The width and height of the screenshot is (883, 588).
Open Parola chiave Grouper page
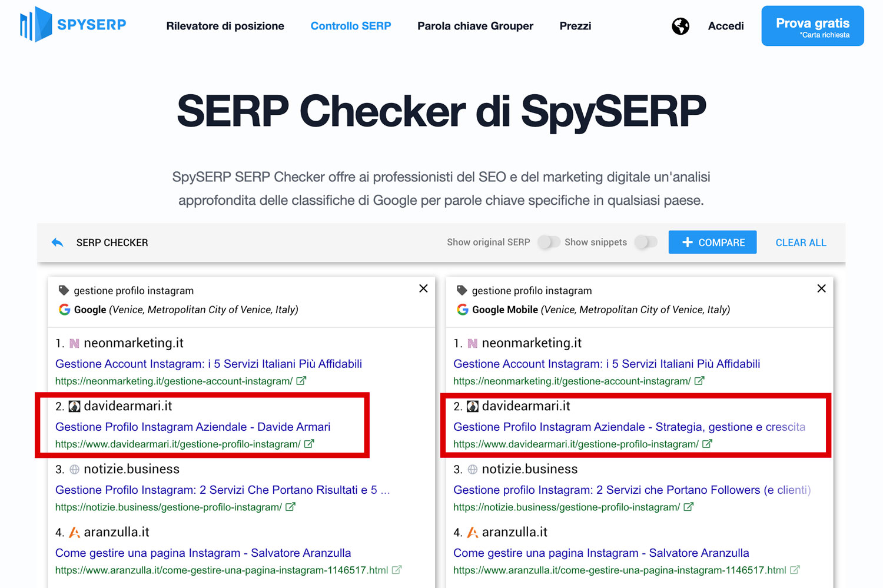[475, 26]
